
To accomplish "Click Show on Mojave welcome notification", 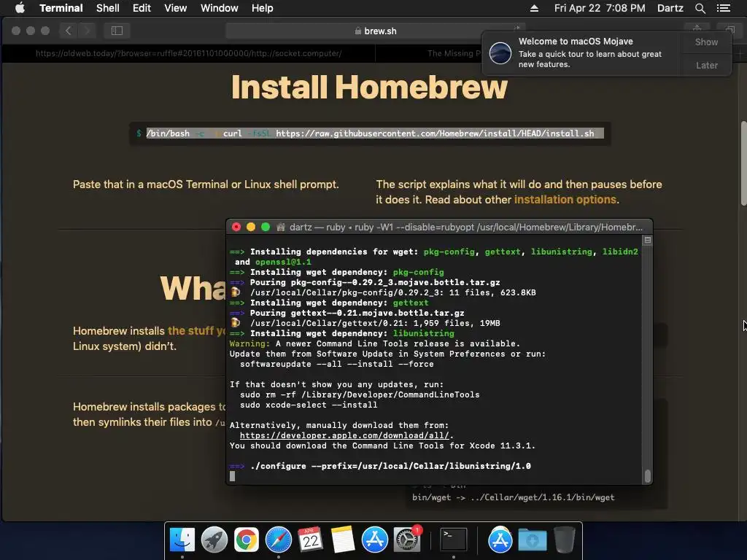I will 706,42.
